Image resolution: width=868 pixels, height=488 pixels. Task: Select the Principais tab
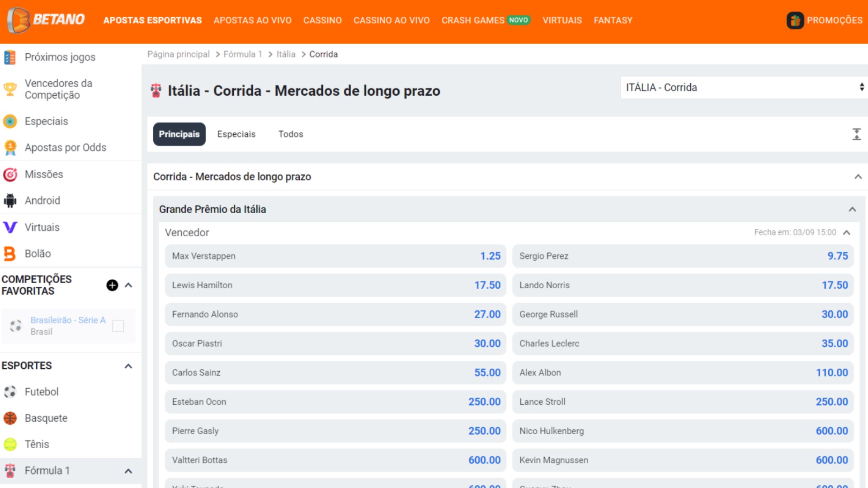click(179, 134)
